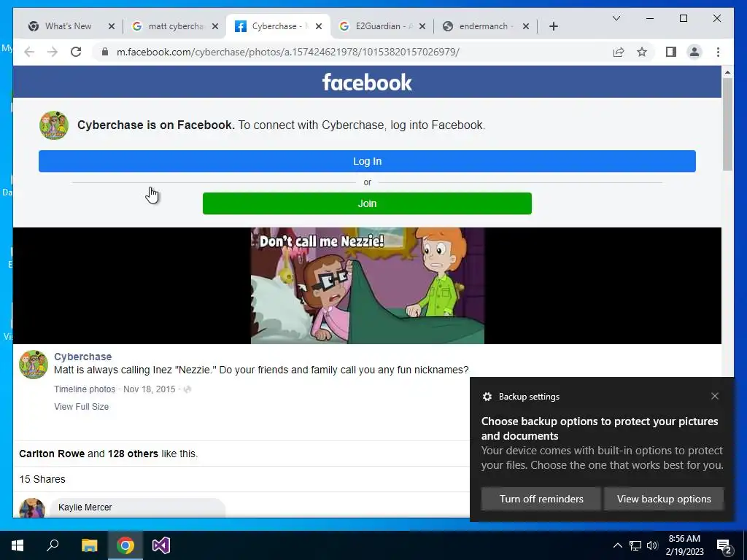The image size is (747, 560).
Task: Click the scrollbar up arrow
Action: click(727, 72)
